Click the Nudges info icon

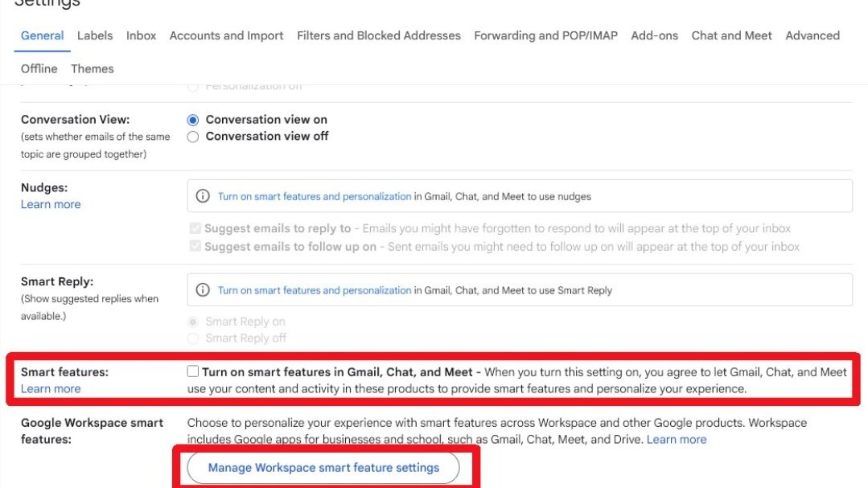pyautogui.click(x=203, y=196)
